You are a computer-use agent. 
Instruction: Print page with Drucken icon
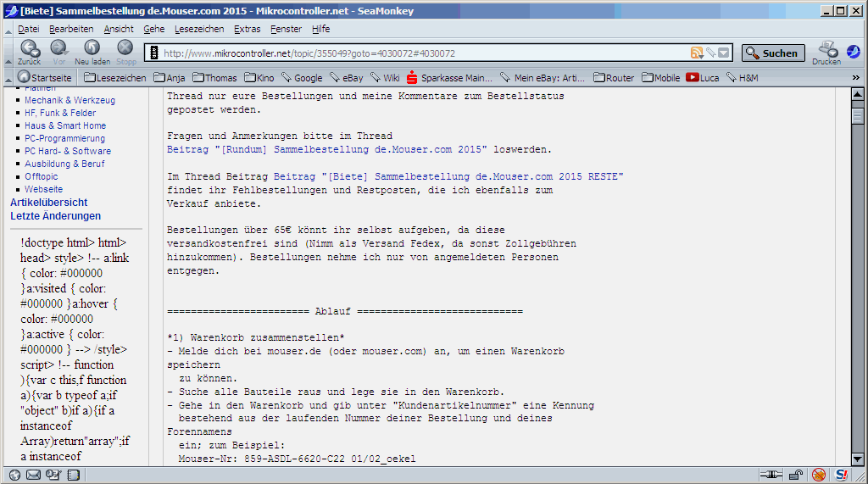(826, 53)
